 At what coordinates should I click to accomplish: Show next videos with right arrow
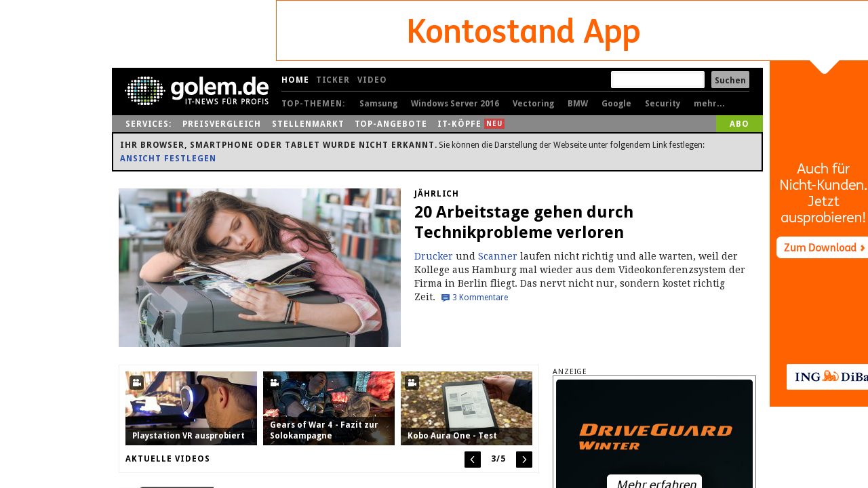(524, 460)
